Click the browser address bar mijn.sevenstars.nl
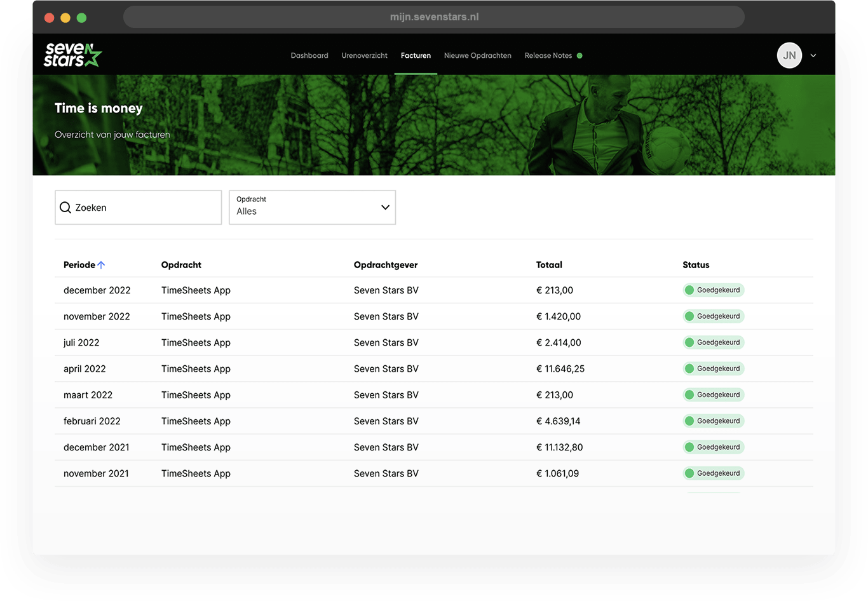This screenshot has height=601, width=868. 434,17
